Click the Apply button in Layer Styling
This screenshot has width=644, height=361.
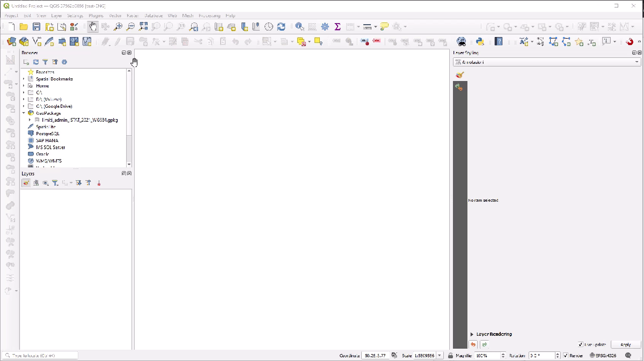[x=625, y=344]
